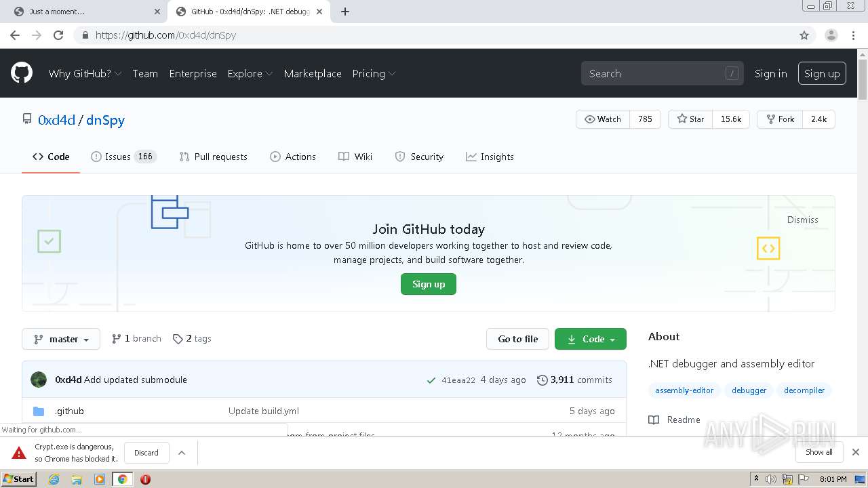Click the Fork button
Viewport: 868px width, 488px height.
pyautogui.click(x=780, y=119)
